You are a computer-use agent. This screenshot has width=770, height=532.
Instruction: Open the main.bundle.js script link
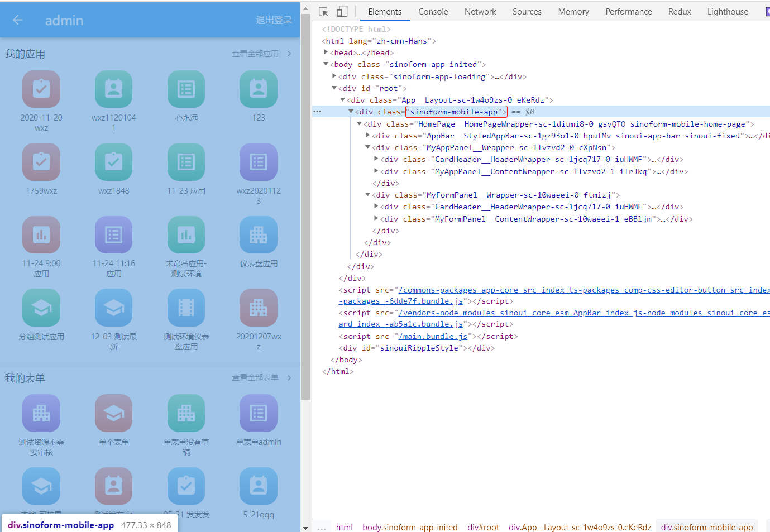point(433,336)
